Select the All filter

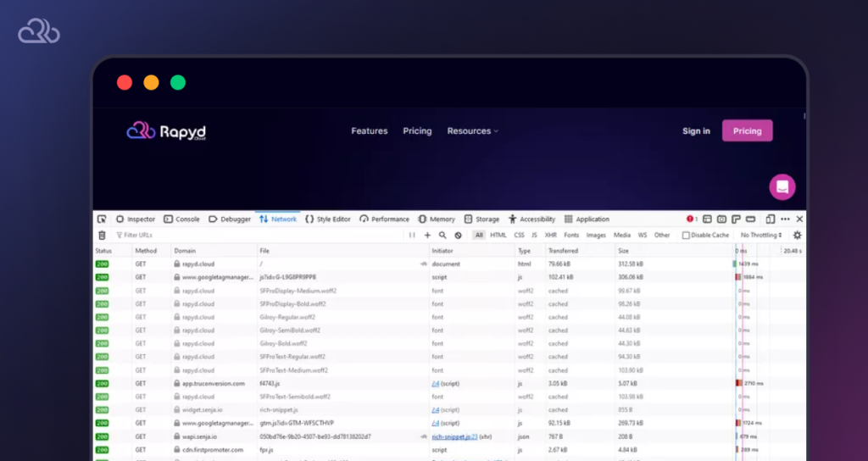point(479,236)
